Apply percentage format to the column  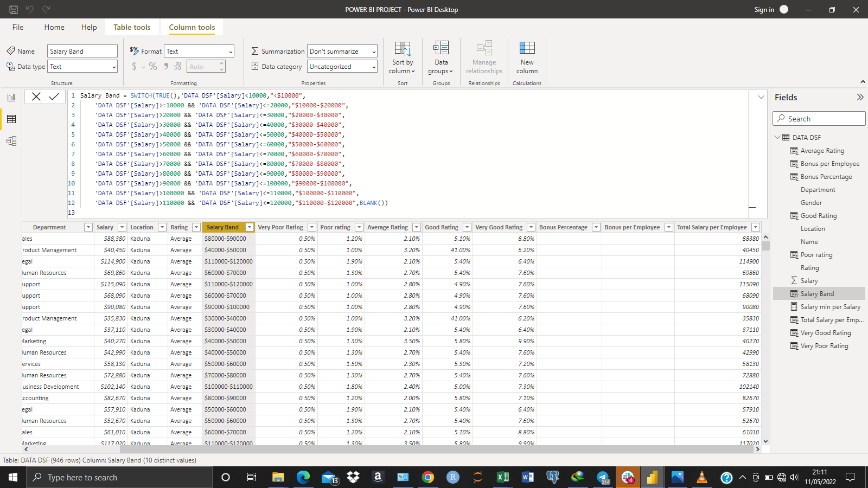click(152, 66)
